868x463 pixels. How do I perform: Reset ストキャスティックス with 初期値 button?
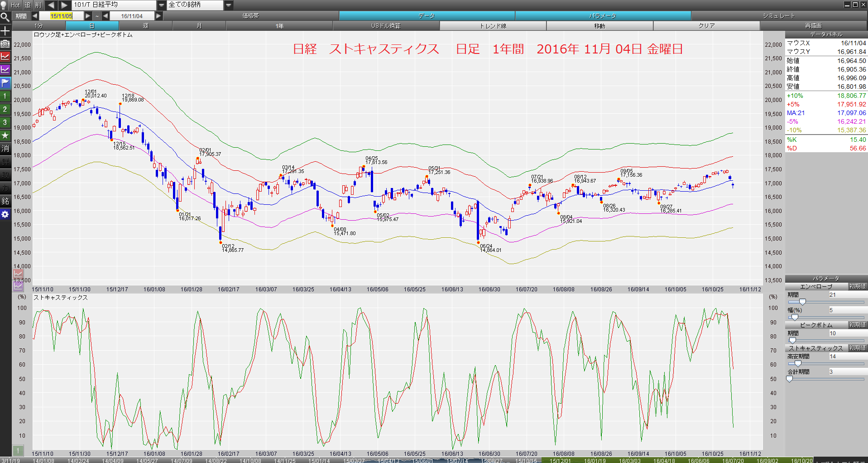tap(858, 348)
